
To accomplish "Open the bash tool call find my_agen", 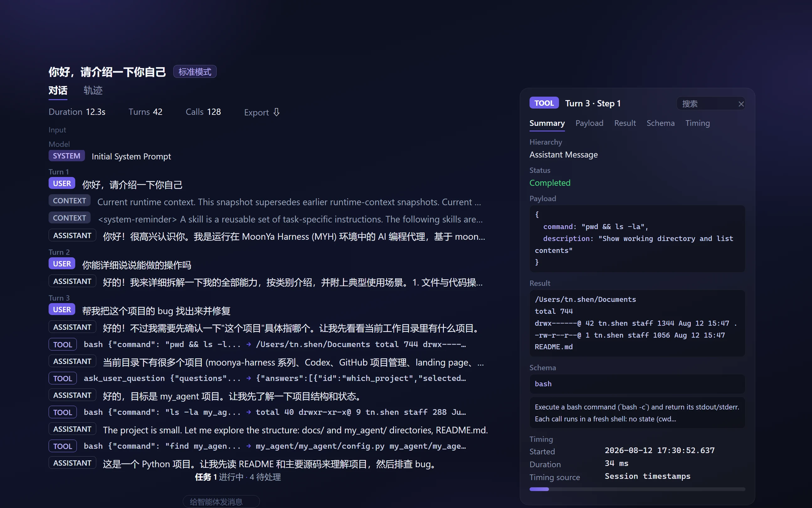I will [x=257, y=446].
